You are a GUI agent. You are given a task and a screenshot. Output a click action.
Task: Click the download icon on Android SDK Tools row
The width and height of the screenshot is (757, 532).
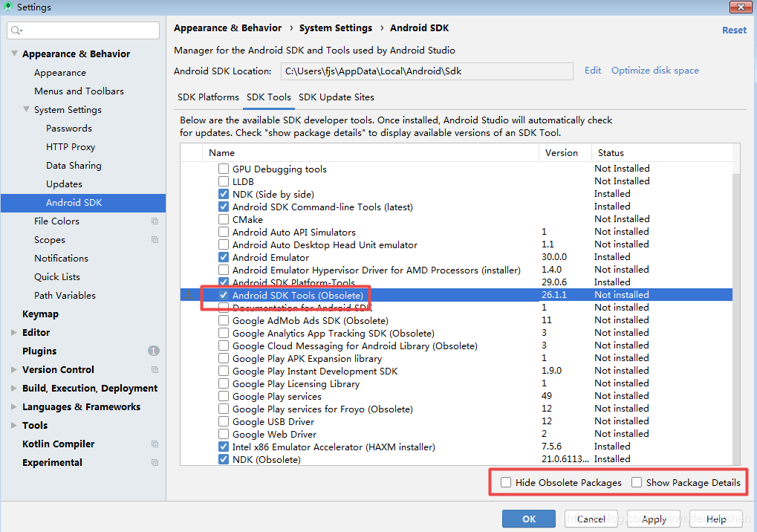[189, 295]
